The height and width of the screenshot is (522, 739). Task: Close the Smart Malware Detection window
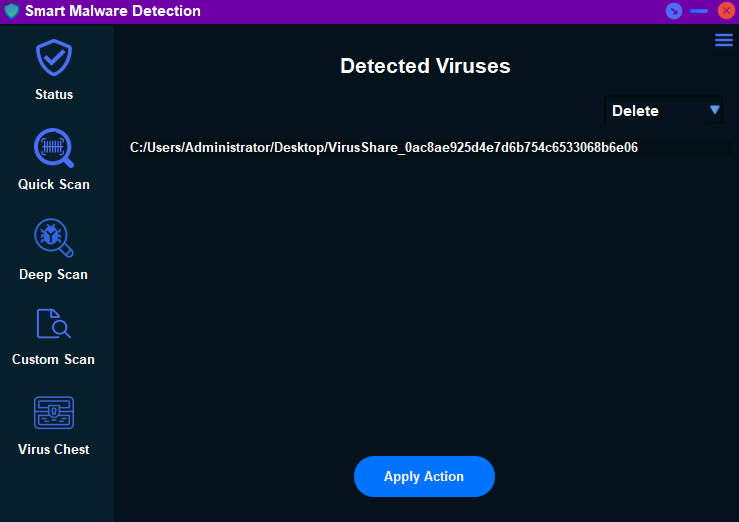point(726,11)
